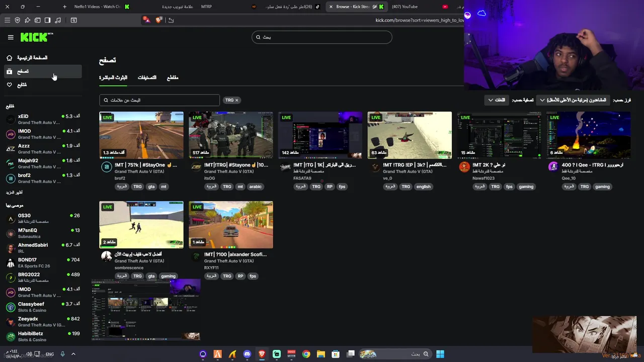Open the browser wallet icon

point(37,20)
